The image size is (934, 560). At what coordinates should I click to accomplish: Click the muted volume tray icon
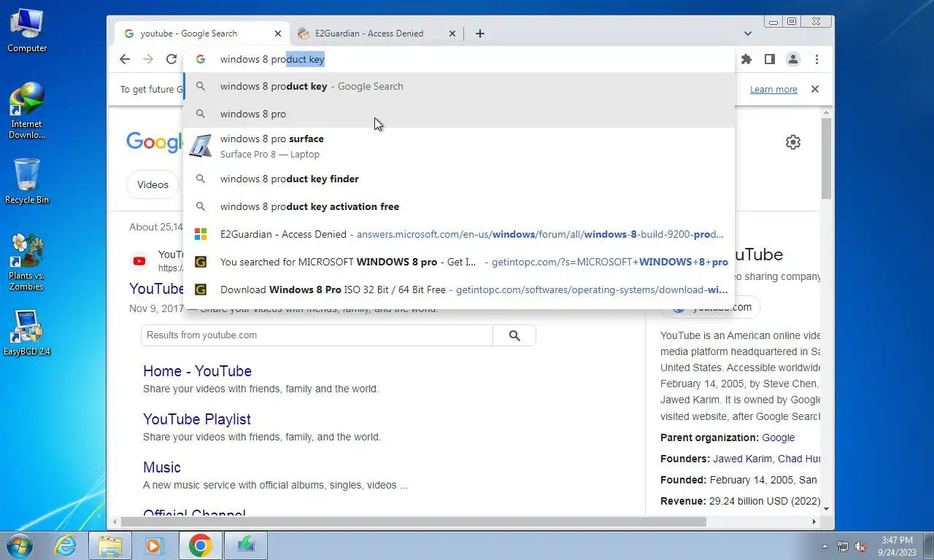point(860,546)
